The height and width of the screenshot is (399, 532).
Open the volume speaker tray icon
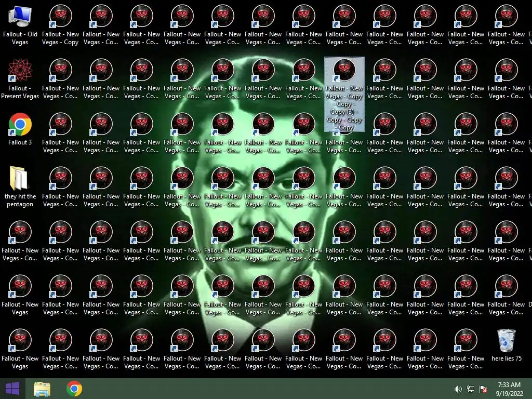tap(458, 389)
